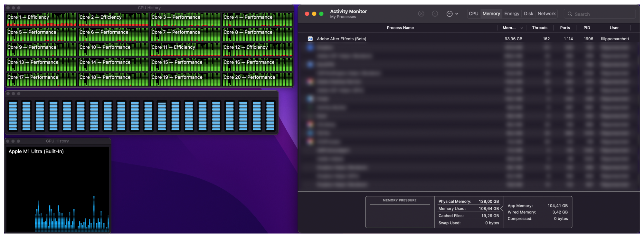Click the Physical Memory 128,00 GB value

(x=488, y=201)
